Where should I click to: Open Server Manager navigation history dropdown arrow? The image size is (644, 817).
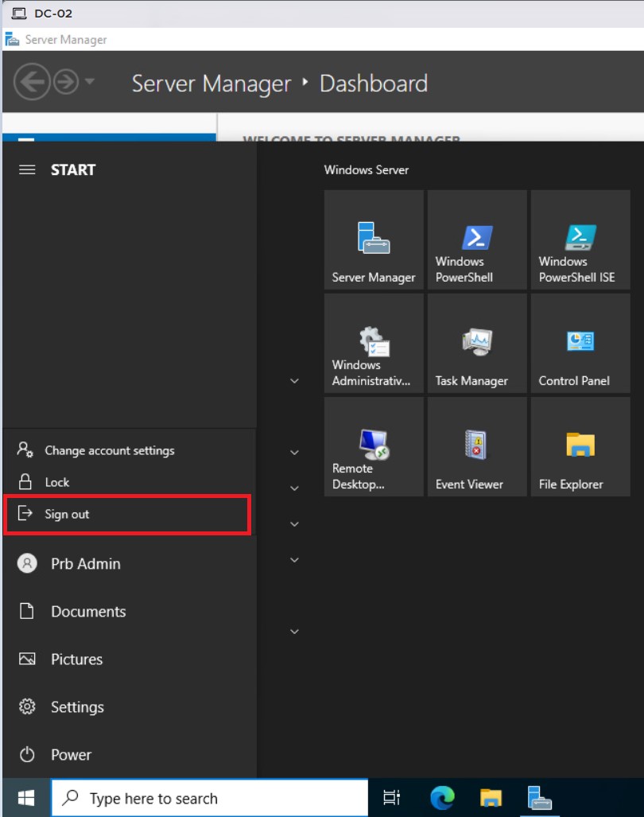tap(89, 83)
